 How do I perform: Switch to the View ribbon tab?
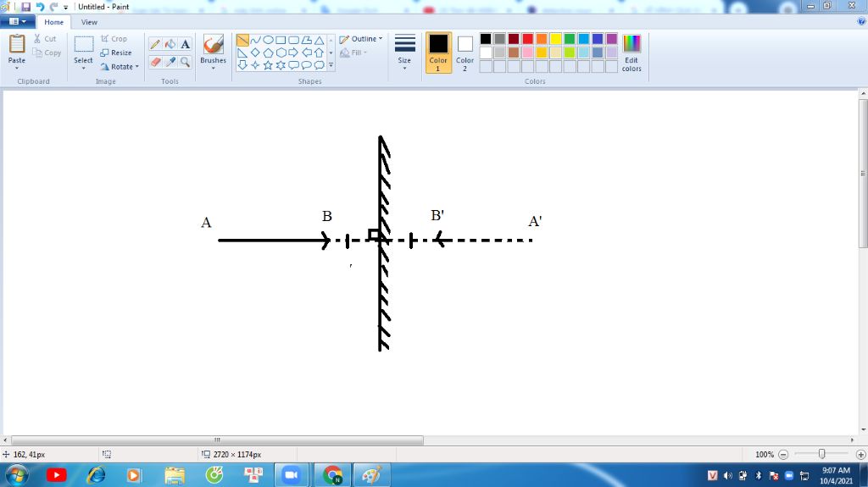click(89, 22)
